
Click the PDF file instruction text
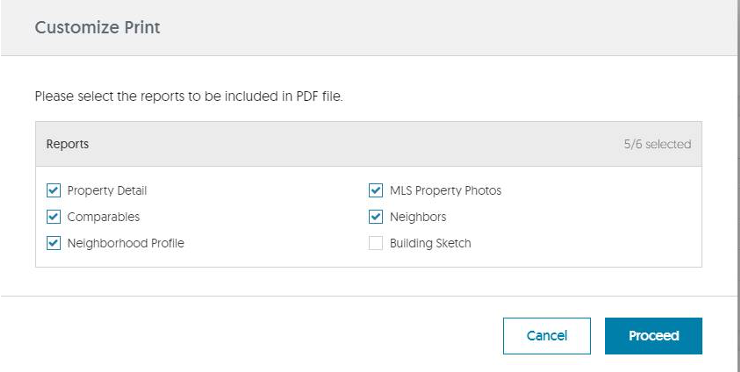pyautogui.click(x=189, y=96)
